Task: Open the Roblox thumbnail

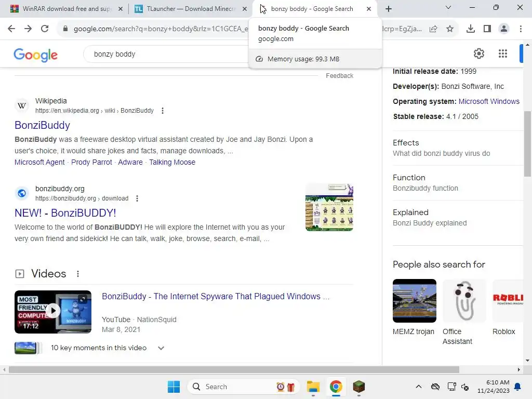Action: (508, 301)
